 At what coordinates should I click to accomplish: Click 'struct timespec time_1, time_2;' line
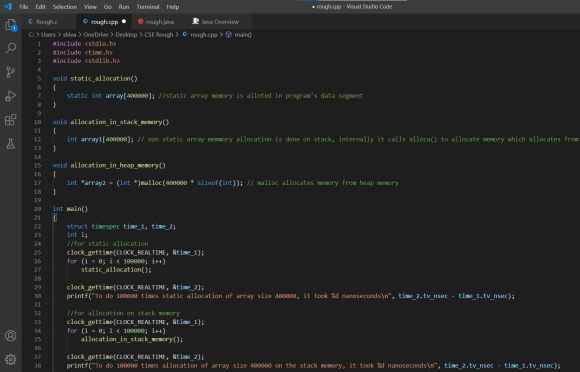pyautogui.click(x=121, y=226)
